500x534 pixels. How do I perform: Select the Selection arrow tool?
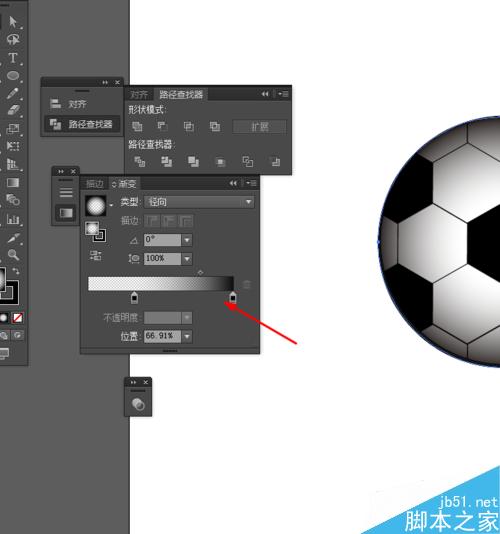(x=13, y=21)
